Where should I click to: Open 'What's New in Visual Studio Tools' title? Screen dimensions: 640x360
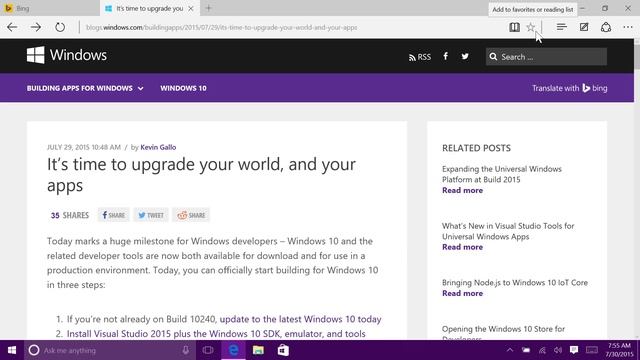click(x=508, y=231)
